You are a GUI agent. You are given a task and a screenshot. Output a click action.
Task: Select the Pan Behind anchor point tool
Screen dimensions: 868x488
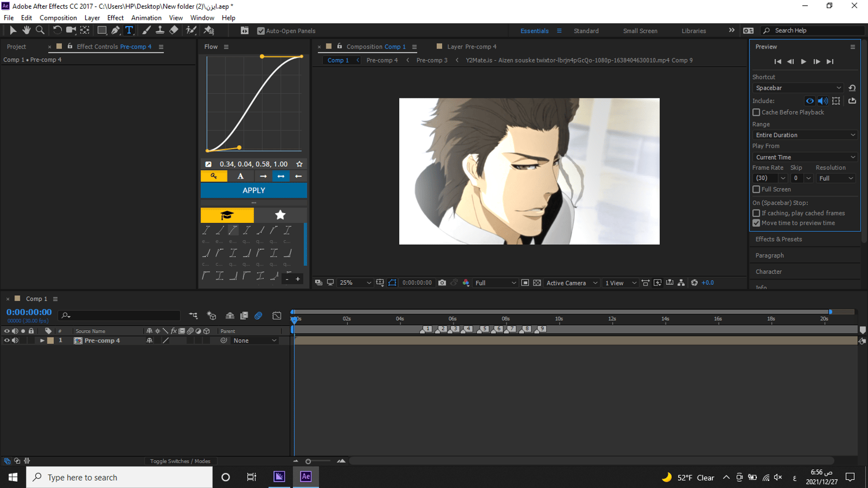[x=85, y=30]
